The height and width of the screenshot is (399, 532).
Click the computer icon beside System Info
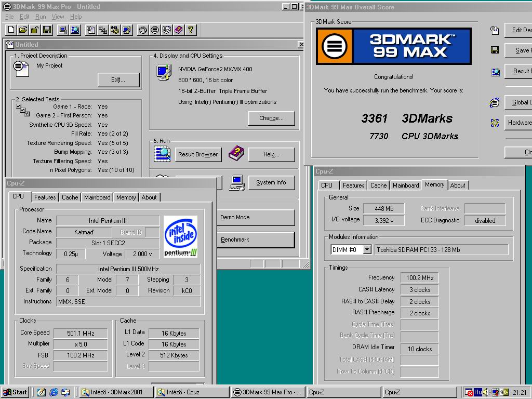(x=237, y=182)
